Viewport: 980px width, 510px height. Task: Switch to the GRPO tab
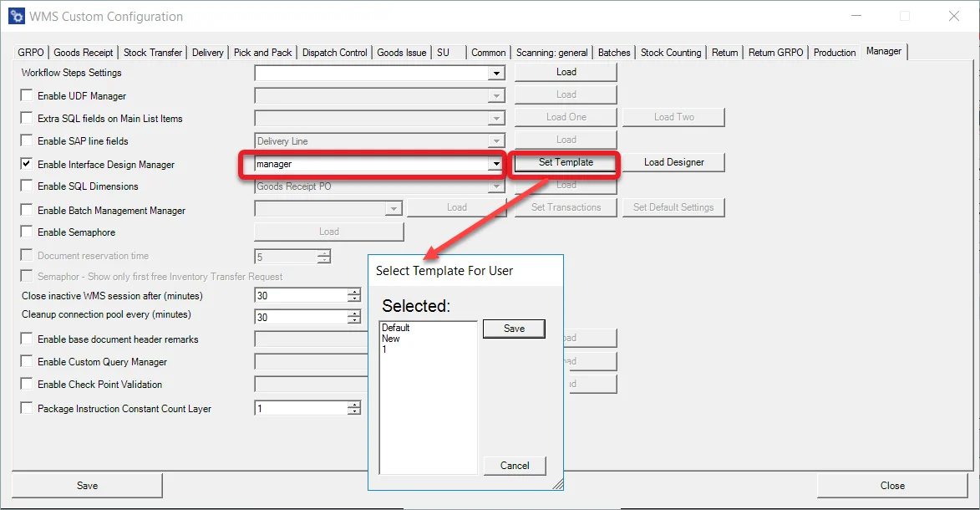(x=30, y=51)
